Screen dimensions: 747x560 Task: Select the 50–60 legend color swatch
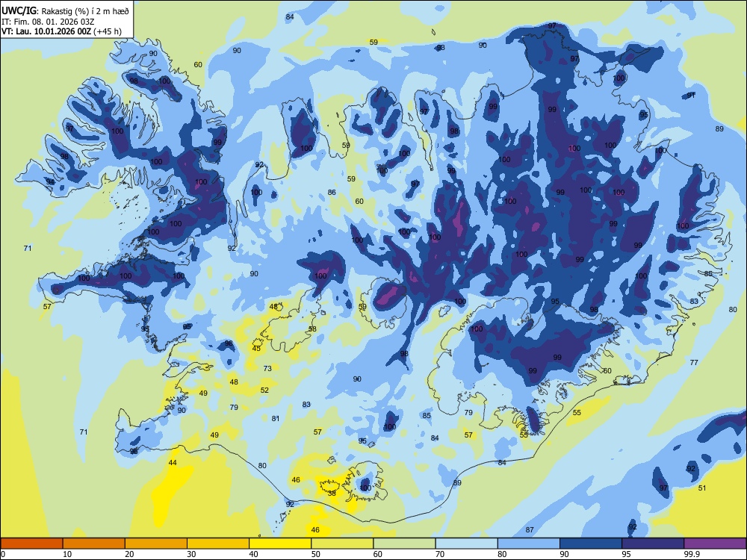(342, 544)
